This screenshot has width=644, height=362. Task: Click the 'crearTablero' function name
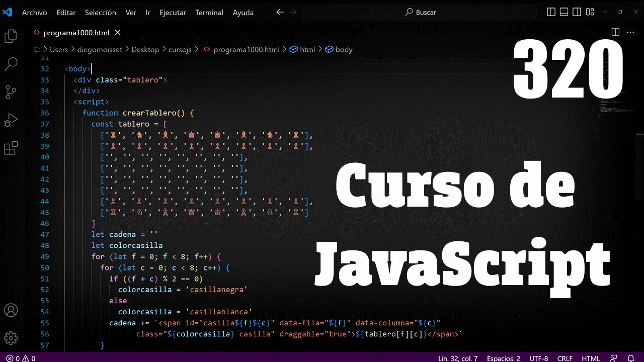coord(149,113)
